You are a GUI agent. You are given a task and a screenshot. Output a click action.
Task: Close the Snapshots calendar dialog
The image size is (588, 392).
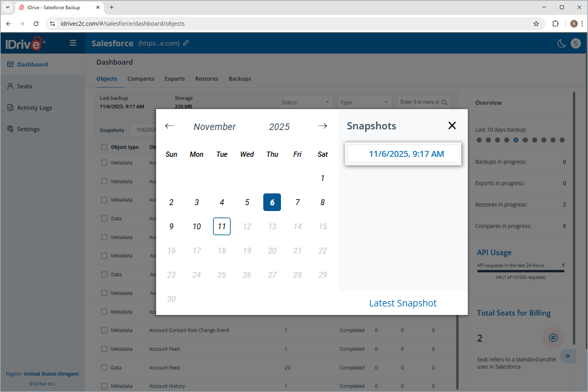tap(452, 125)
